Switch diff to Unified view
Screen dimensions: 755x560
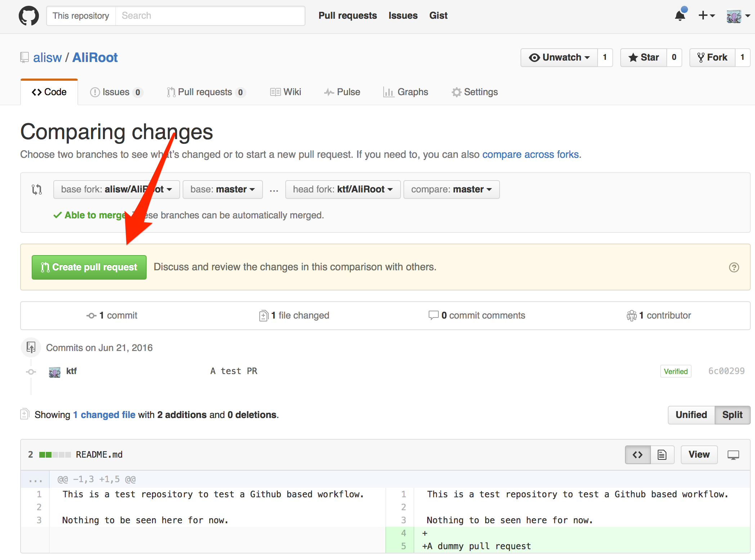691,415
